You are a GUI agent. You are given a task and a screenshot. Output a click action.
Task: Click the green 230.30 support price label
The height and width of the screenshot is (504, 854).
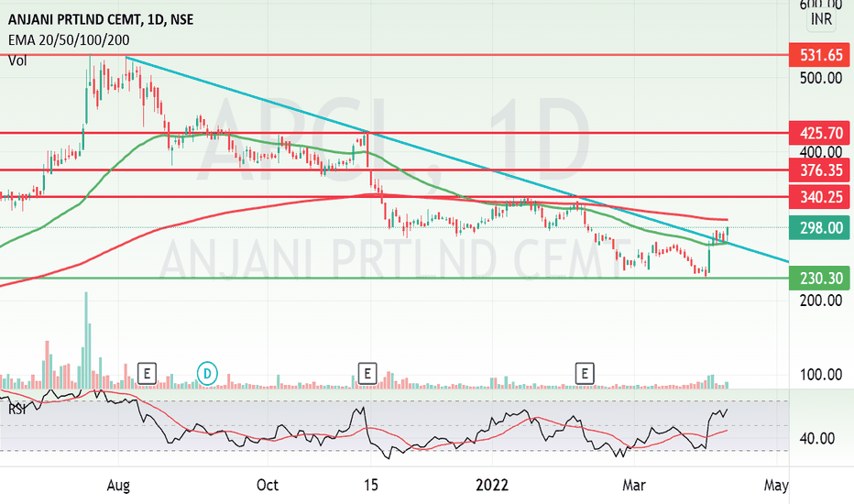[820, 279]
